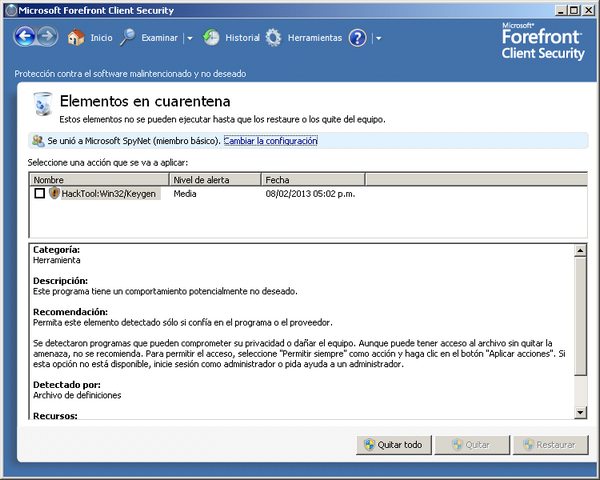
Task: Open the Inicio home icon
Action: (76, 38)
